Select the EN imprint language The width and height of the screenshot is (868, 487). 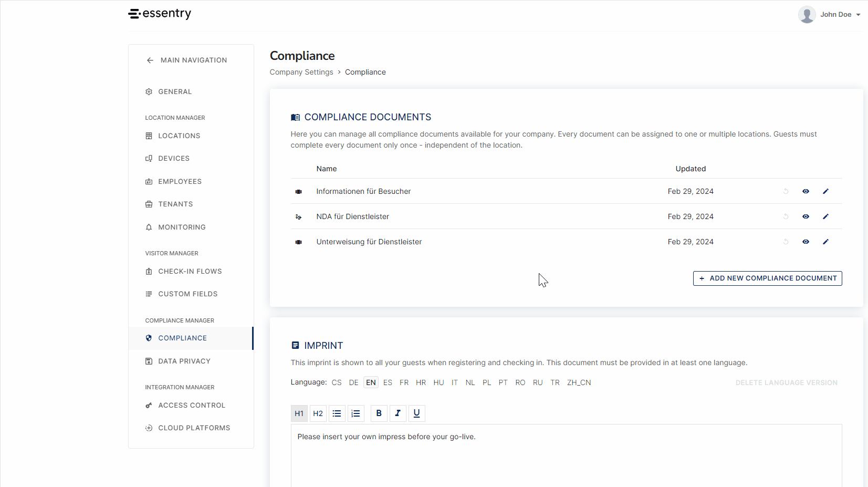[x=371, y=383]
